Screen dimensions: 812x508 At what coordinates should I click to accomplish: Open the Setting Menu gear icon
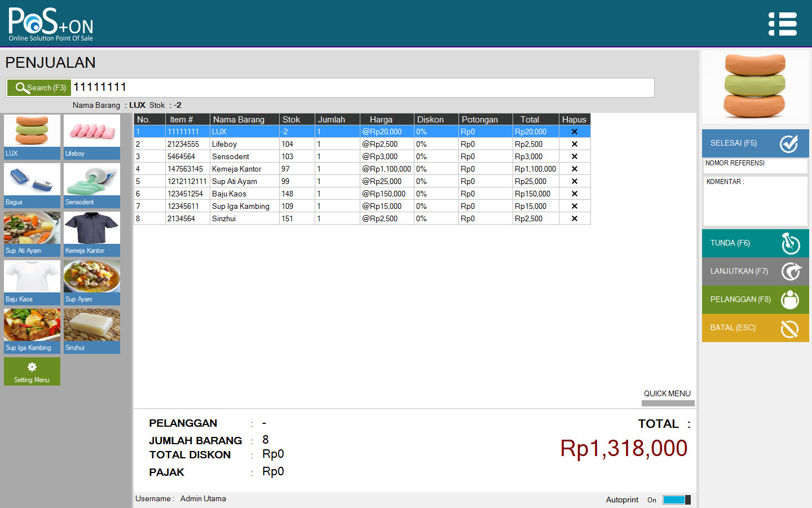click(x=32, y=367)
